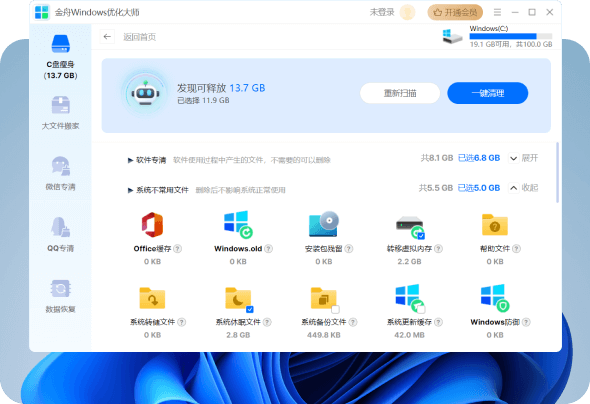Screen dimensions: 590x404
Task: Click help icon next to 系统休眠文件
Action: pos(267,322)
